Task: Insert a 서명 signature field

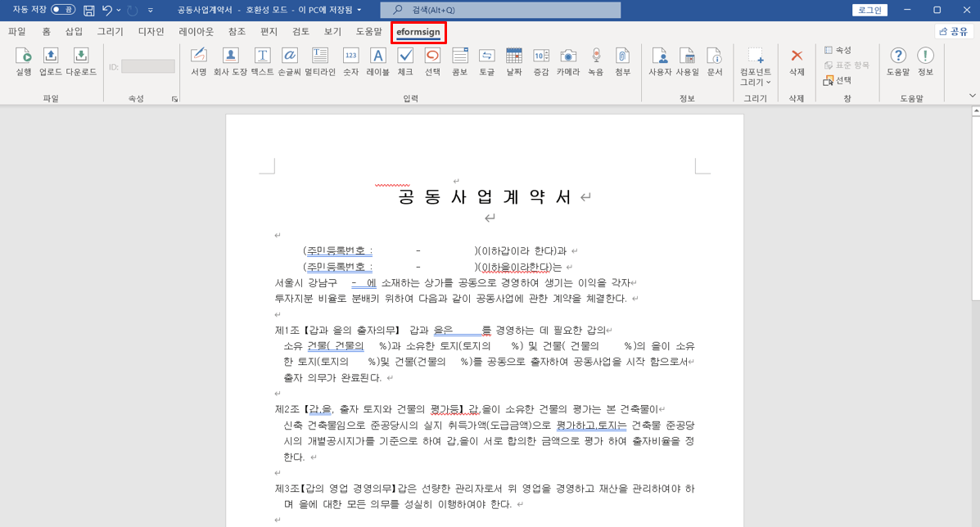Action: (x=199, y=62)
